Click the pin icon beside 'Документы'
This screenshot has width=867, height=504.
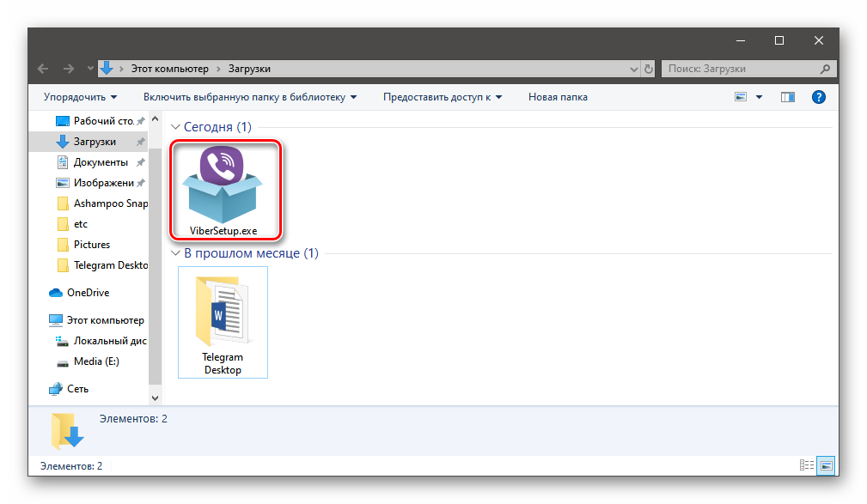point(140,162)
